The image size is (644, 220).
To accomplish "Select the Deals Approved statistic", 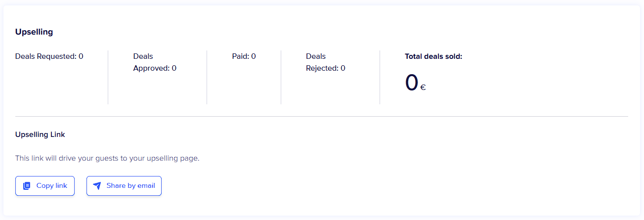I will click(x=155, y=62).
